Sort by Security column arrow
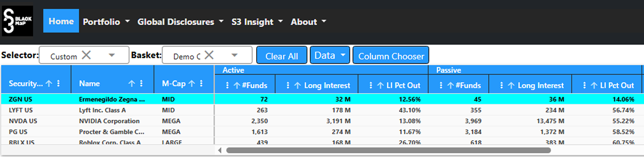Viewport: 644px width, 157px height. click(x=49, y=84)
